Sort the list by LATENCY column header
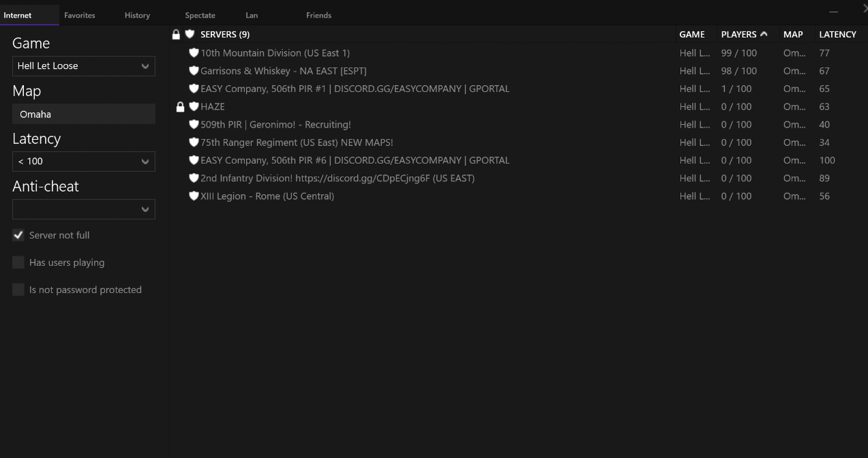 tap(837, 34)
